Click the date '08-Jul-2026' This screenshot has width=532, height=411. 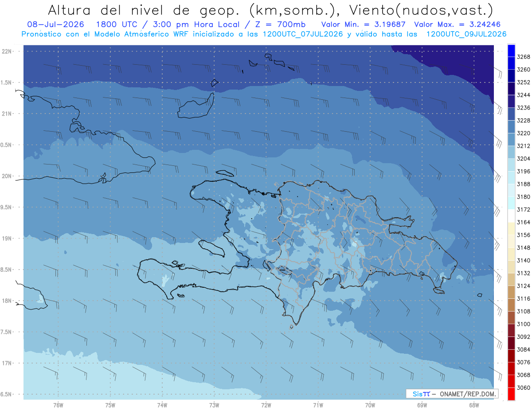pyautogui.click(x=55, y=24)
